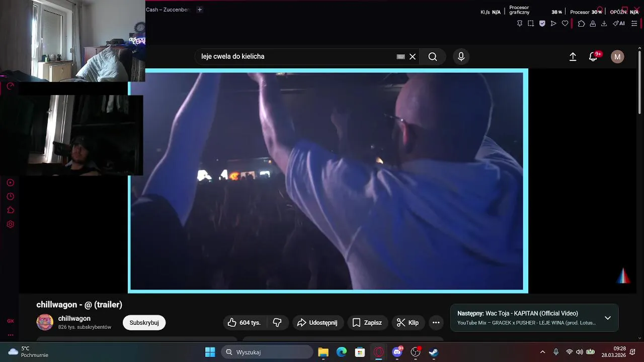Click the Procesor graficzny 38 % readout
Viewport: 644px width, 362px height.
click(x=535, y=10)
